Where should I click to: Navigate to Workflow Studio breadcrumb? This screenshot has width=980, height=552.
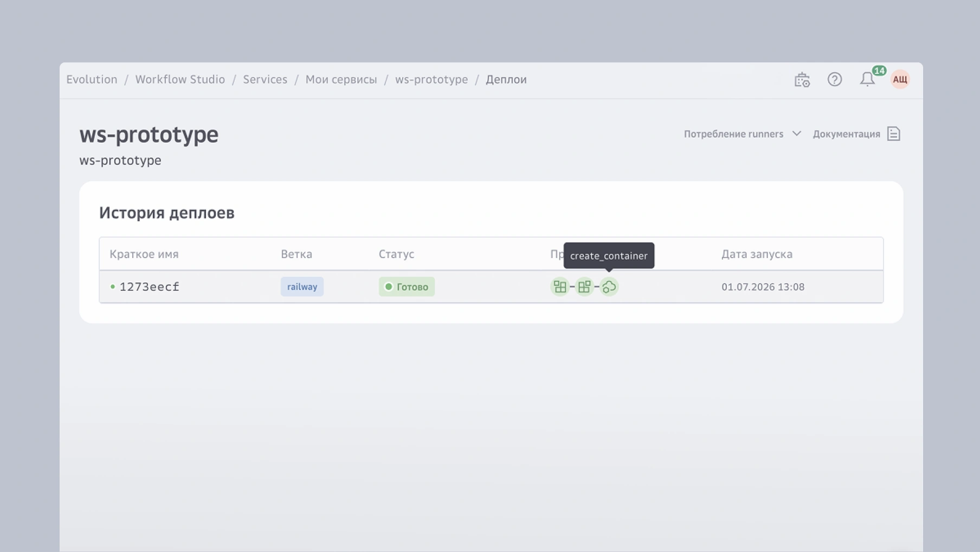(180, 80)
